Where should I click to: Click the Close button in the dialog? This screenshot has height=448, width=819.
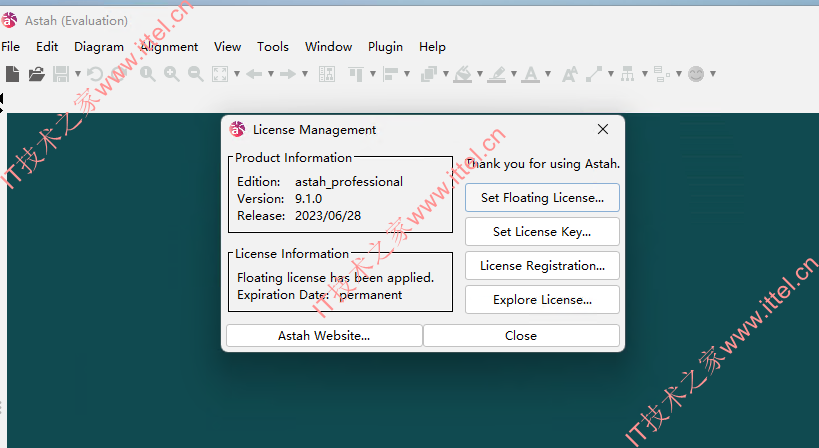click(x=521, y=335)
